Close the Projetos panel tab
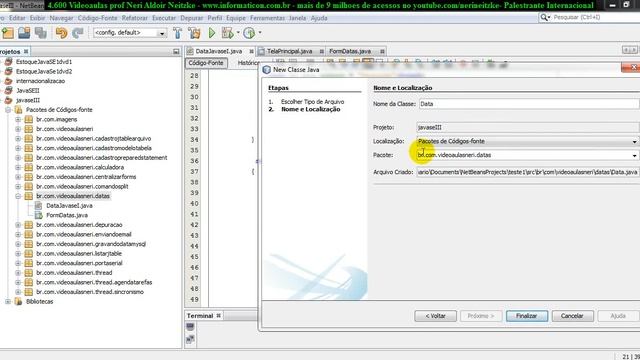640x360 pixels. 26,51
